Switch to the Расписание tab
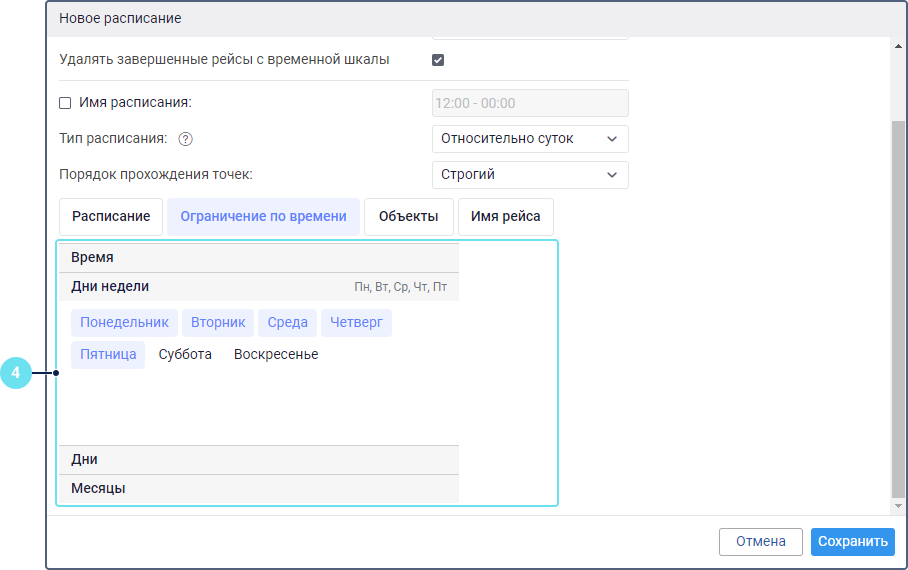This screenshot has height=570, width=908. pos(111,217)
